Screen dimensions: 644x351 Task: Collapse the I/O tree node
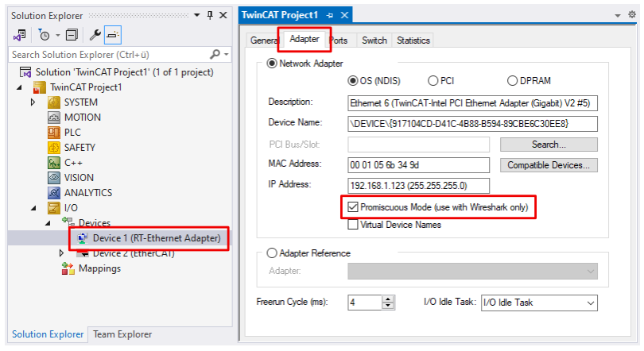(x=33, y=208)
